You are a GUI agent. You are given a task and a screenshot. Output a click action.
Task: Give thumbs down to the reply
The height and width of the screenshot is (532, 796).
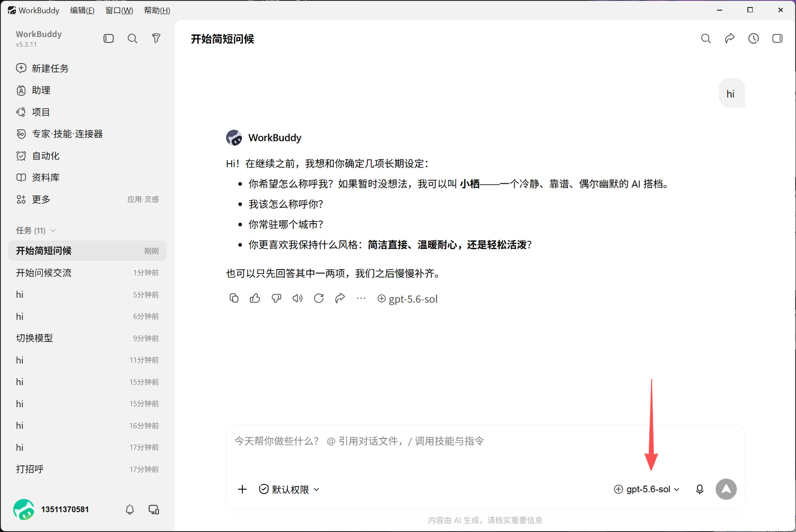tap(276, 298)
